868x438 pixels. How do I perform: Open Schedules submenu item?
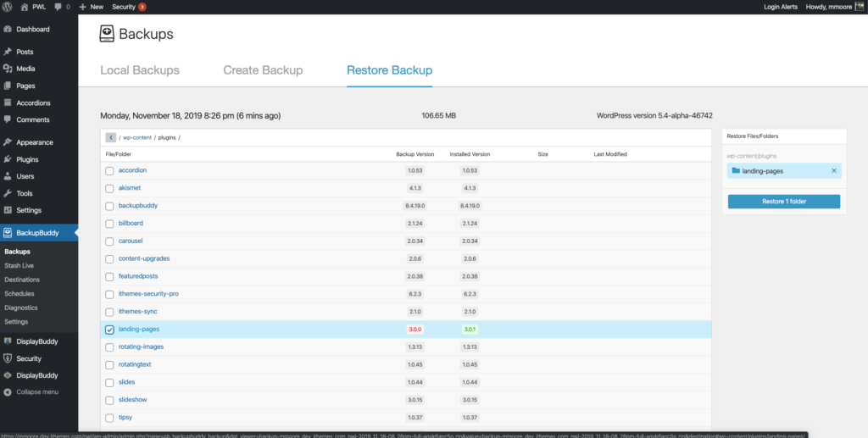19,294
